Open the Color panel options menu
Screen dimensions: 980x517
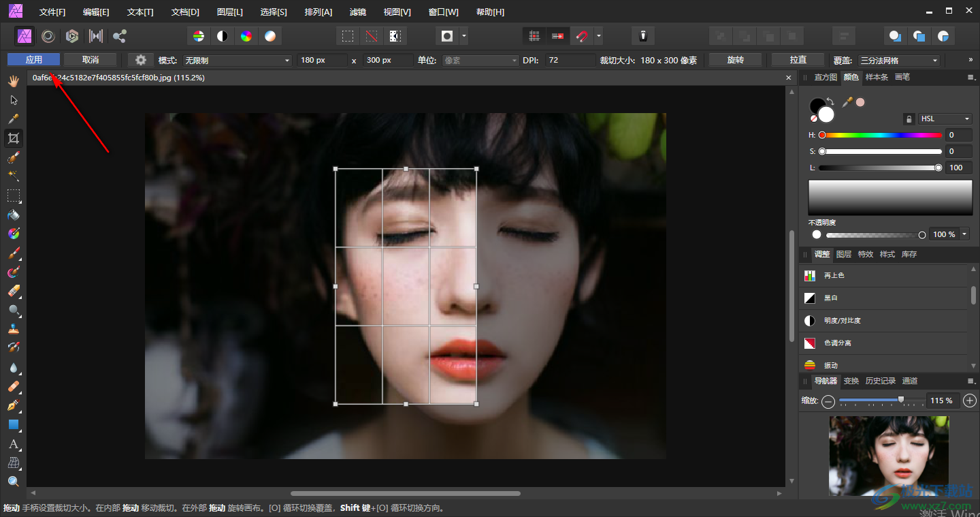pos(971,78)
